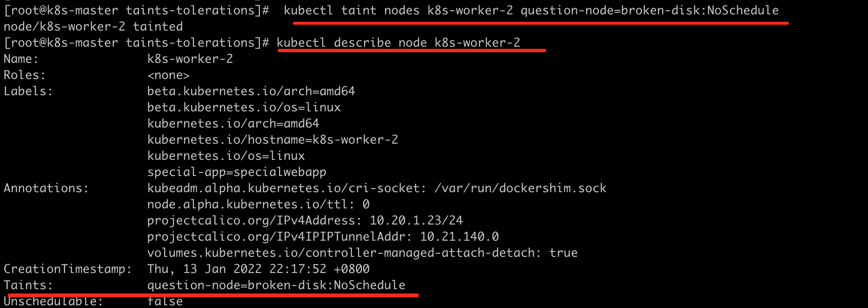This screenshot has width=868, height=308.
Task: Click the "Annotations:" field heading
Action: tap(46, 188)
